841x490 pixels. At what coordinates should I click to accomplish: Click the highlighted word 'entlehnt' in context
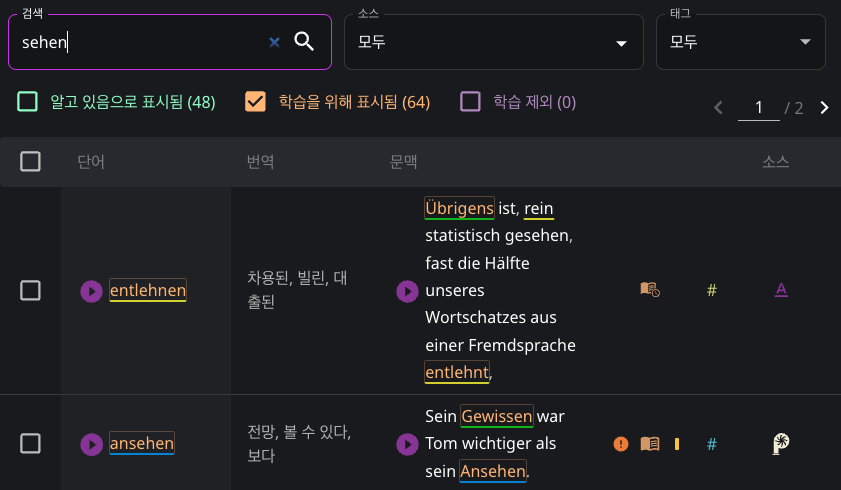(x=457, y=372)
